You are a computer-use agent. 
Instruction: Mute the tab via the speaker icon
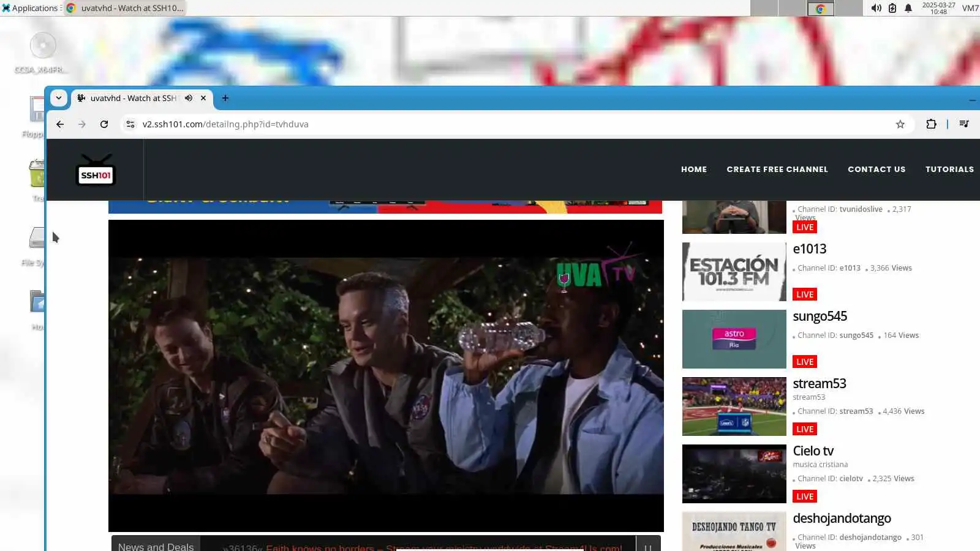pos(189,98)
